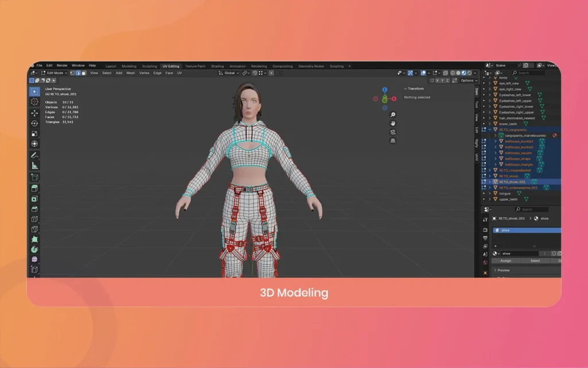Open the Options dropdown

(x=469, y=80)
